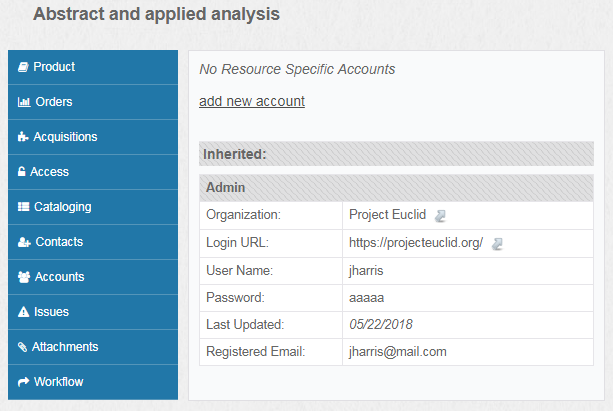Click the Project Euclid organization name
Image resolution: width=613 pixels, height=411 pixels.
coord(387,215)
